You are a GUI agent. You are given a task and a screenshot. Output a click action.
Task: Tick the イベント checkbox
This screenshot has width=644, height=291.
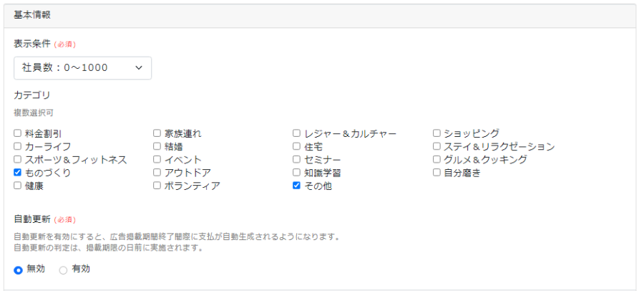point(157,160)
